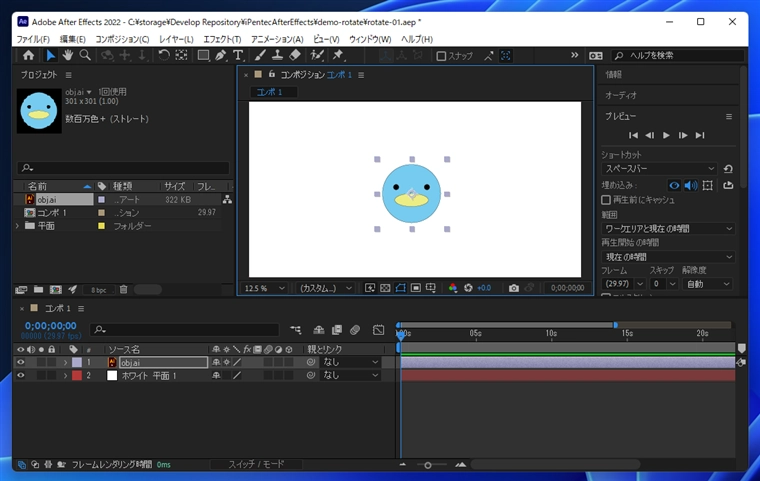
Task: Expand the objai layer properties
Action: tap(65, 362)
